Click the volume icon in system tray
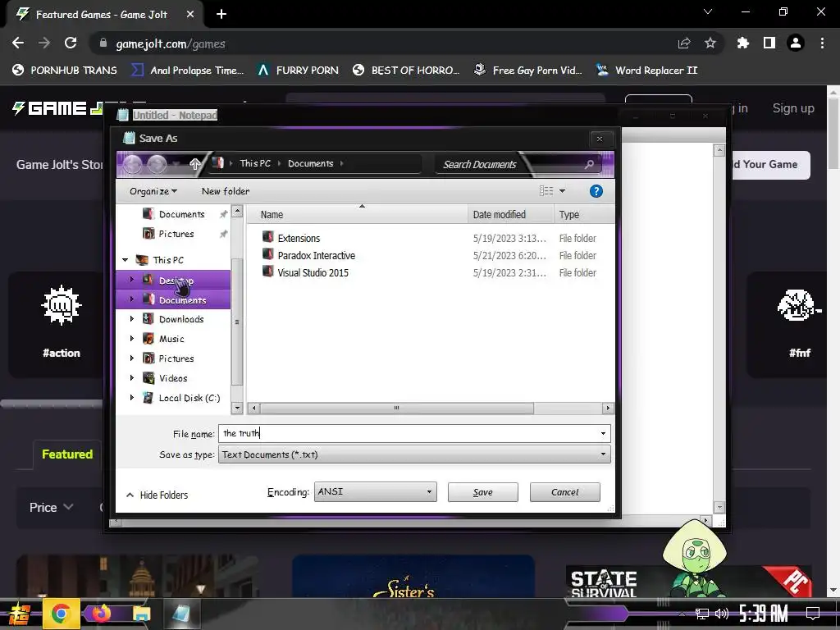 [722, 614]
